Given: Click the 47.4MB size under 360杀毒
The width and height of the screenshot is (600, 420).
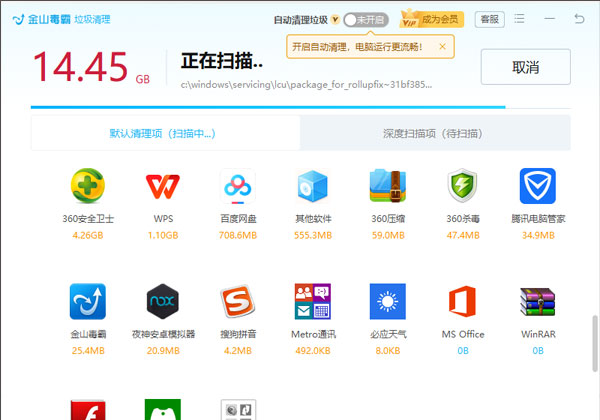Looking at the screenshot, I should click(x=463, y=235).
